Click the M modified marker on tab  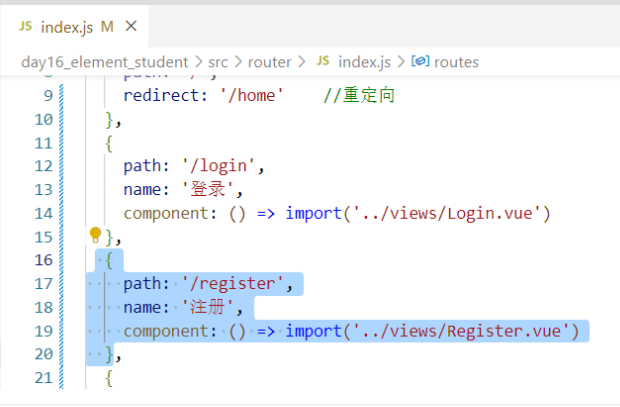point(107,27)
